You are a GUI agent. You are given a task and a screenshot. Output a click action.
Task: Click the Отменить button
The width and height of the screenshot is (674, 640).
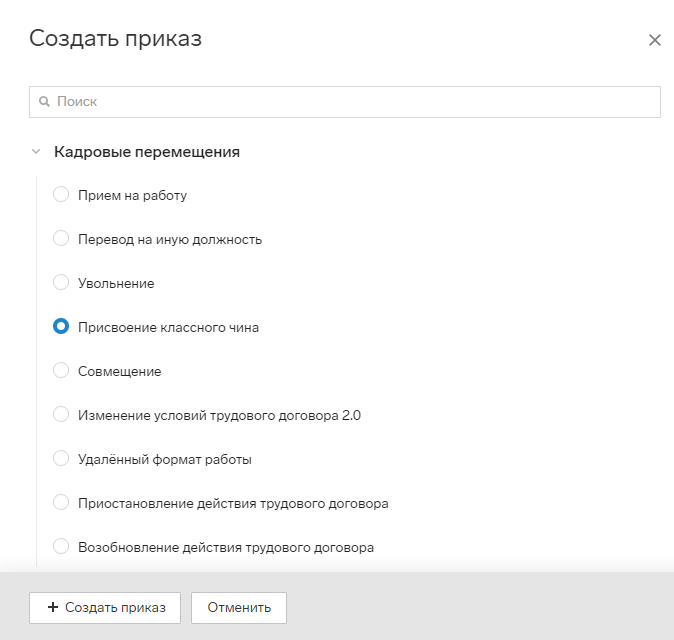[239, 608]
